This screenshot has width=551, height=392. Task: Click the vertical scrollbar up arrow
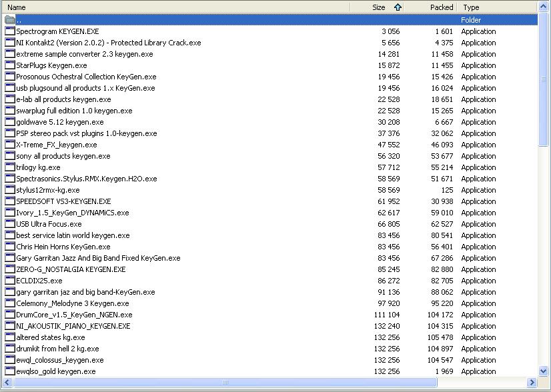tap(543, 7)
